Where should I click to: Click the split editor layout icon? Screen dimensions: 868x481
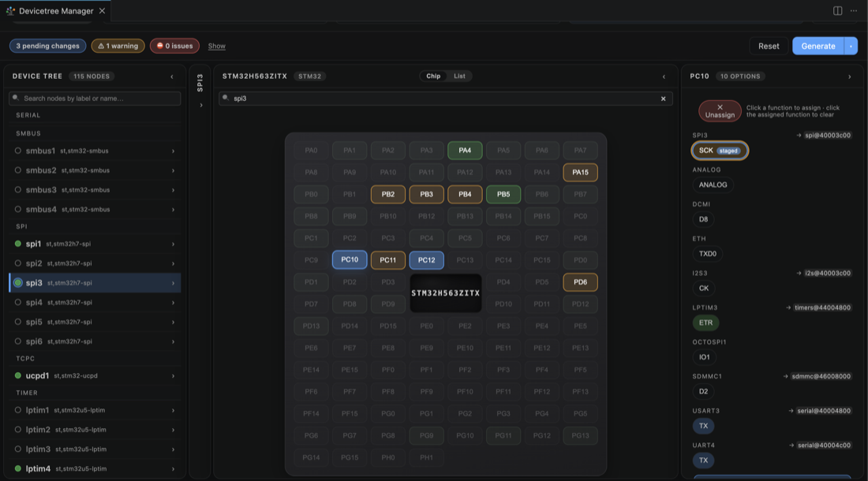837,10
